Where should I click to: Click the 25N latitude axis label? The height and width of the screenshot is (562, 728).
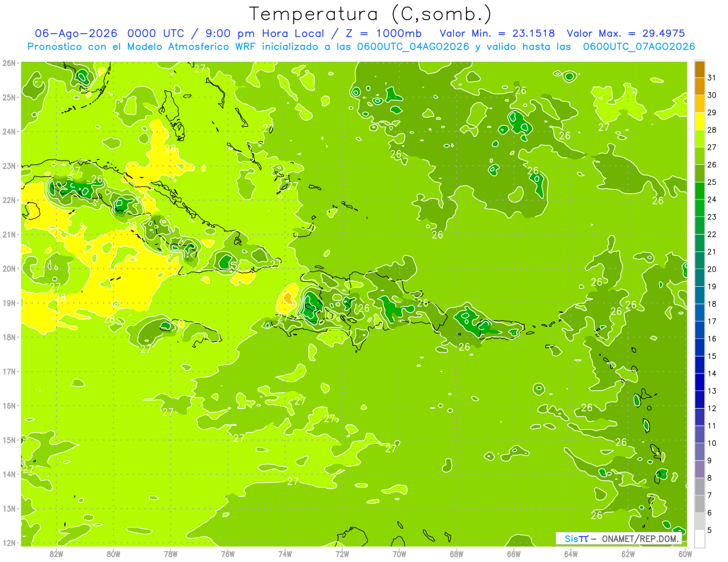(x=10, y=98)
